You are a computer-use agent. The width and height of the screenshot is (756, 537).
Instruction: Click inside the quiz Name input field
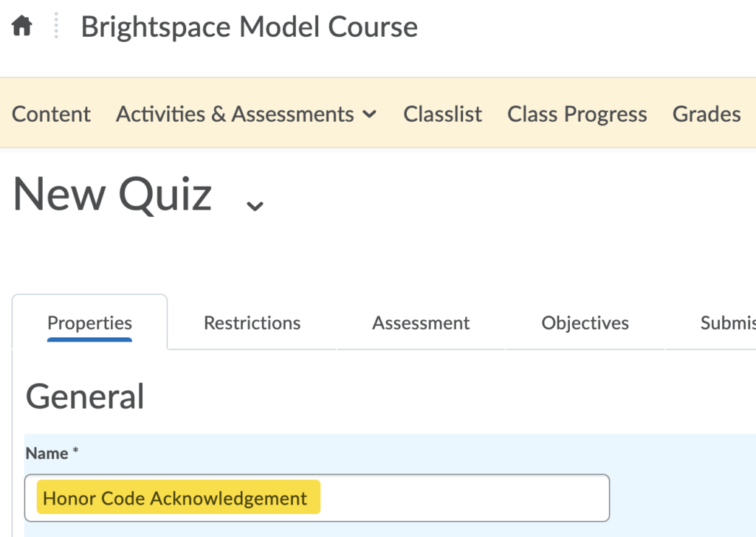coord(443,498)
